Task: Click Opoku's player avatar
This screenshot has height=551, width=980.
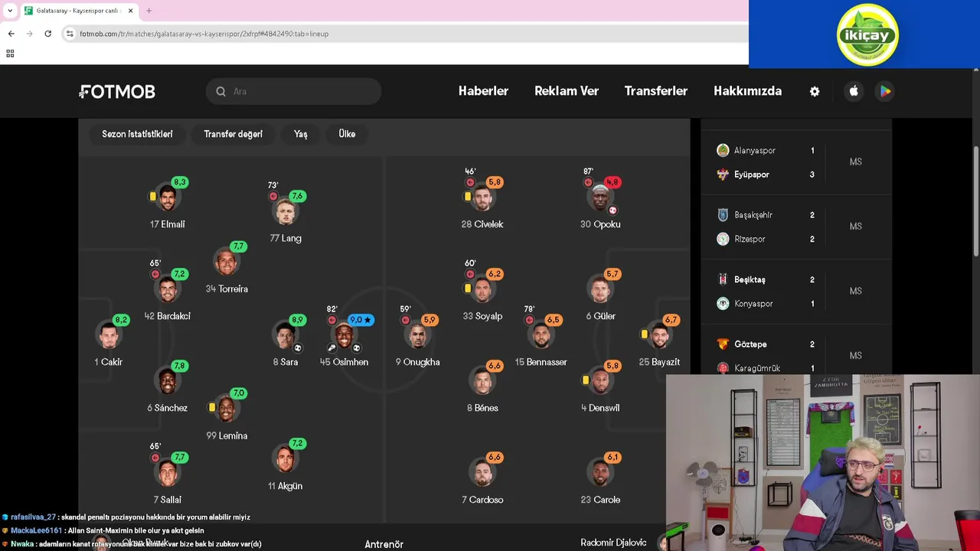Action: [600, 197]
